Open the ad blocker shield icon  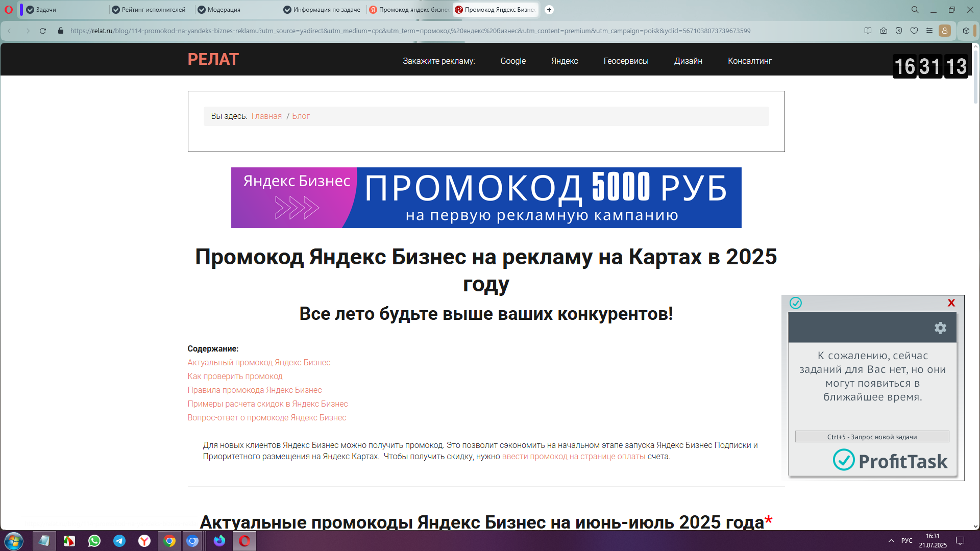[899, 31]
